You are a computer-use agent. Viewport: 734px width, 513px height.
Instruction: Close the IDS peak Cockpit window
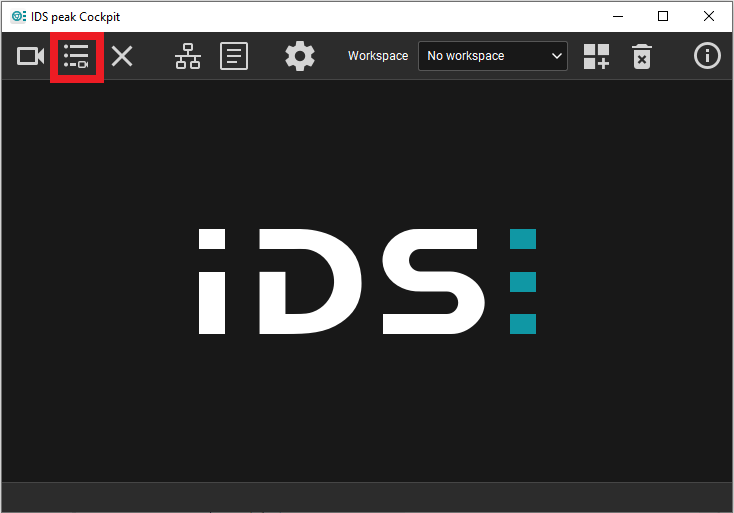(709, 16)
